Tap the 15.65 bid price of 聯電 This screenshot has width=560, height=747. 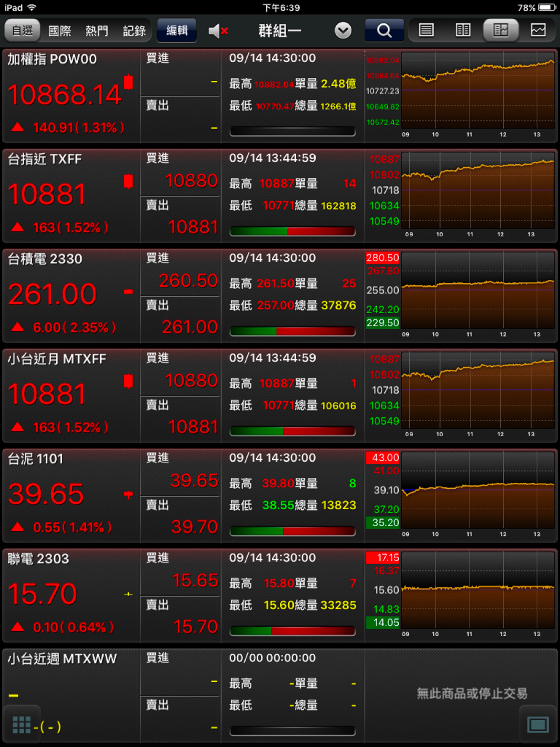195,580
